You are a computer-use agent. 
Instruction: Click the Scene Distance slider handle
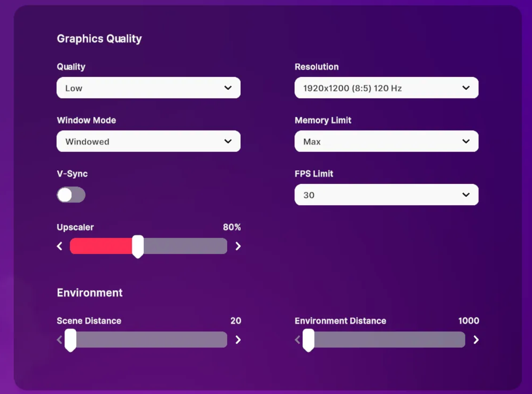coord(70,340)
